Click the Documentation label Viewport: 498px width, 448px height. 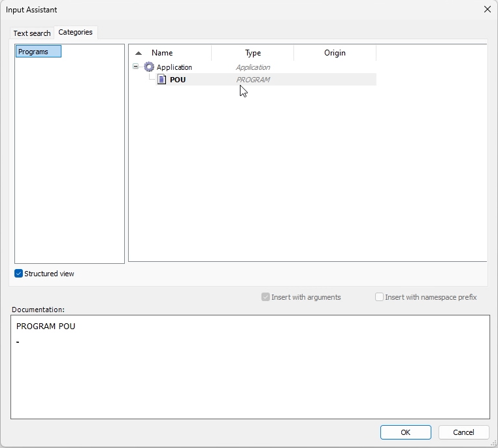pyautogui.click(x=38, y=310)
